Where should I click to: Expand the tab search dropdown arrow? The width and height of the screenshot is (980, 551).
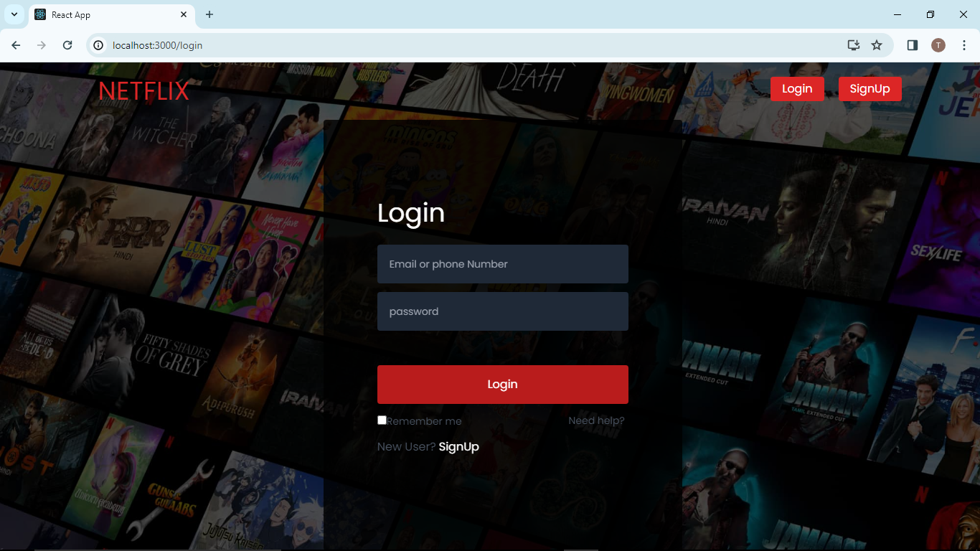14,14
